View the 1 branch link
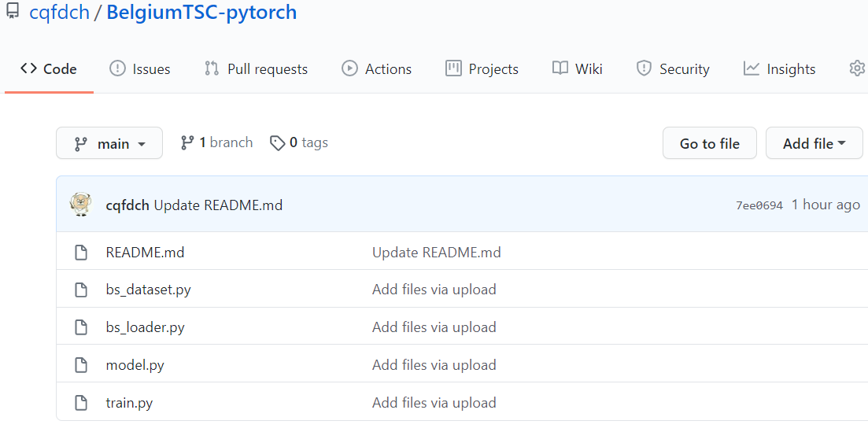The height and width of the screenshot is (432, 868). 216,143
